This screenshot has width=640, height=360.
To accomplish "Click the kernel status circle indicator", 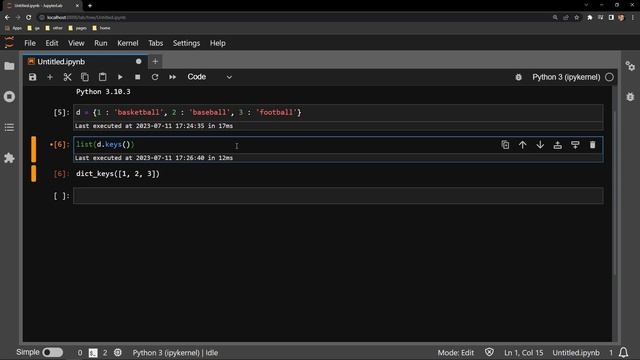I will 609,77.
